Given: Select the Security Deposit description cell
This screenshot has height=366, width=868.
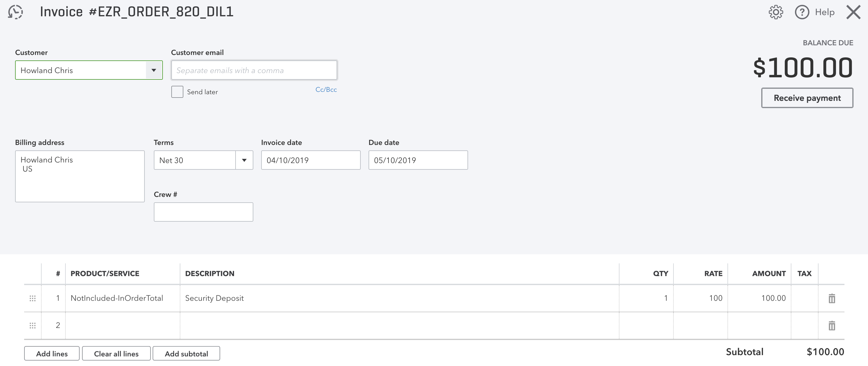Looking at the screenshot, I should tap(400, 298).
